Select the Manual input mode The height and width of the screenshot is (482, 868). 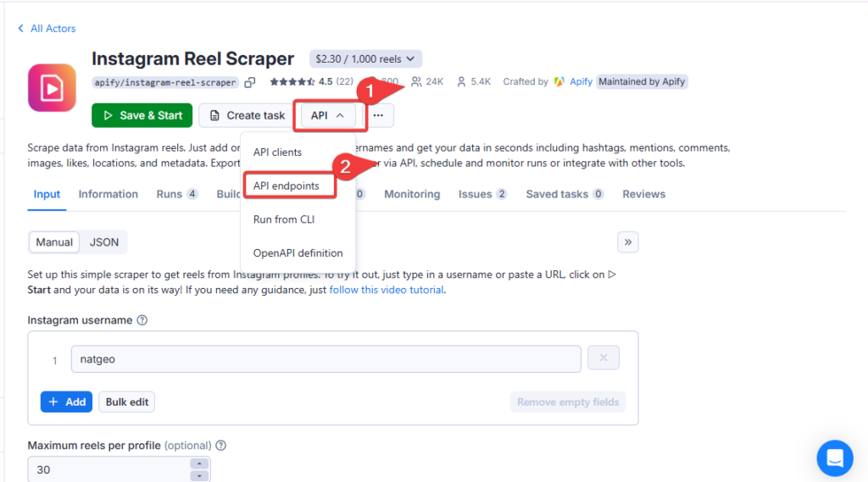click(54, 241)
